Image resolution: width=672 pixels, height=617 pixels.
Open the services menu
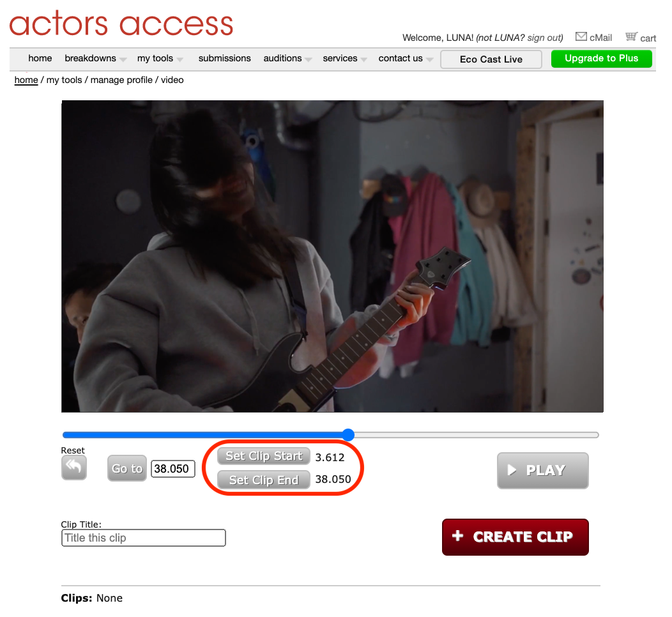340,58
